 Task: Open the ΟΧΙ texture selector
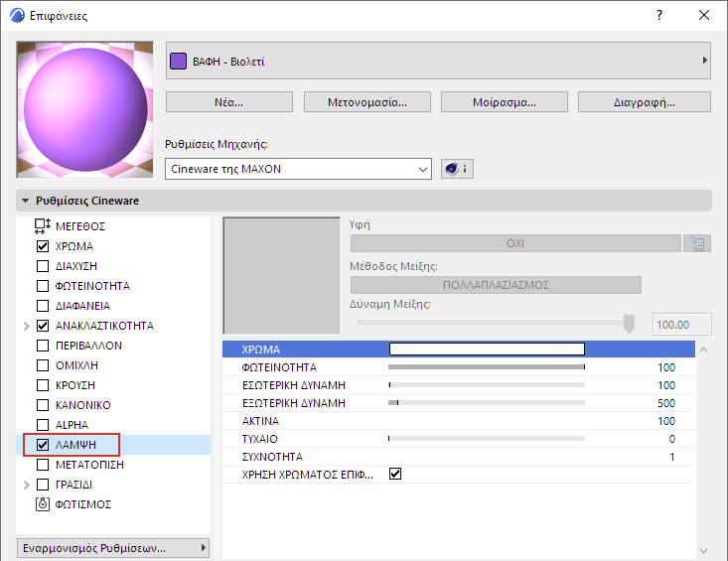[515, 243]
